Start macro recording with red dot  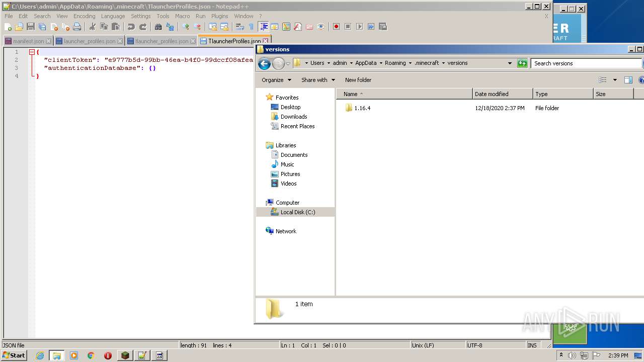click(337, 27)
